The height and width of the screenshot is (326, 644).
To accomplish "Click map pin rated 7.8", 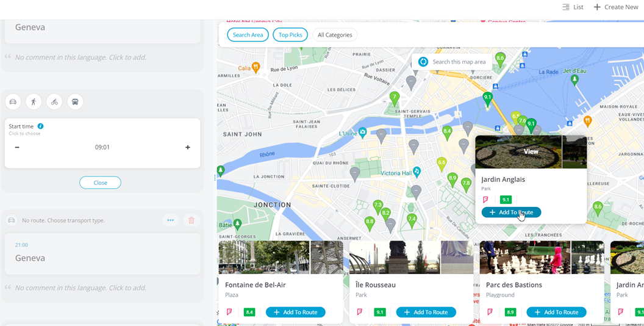I will point(466,184).
